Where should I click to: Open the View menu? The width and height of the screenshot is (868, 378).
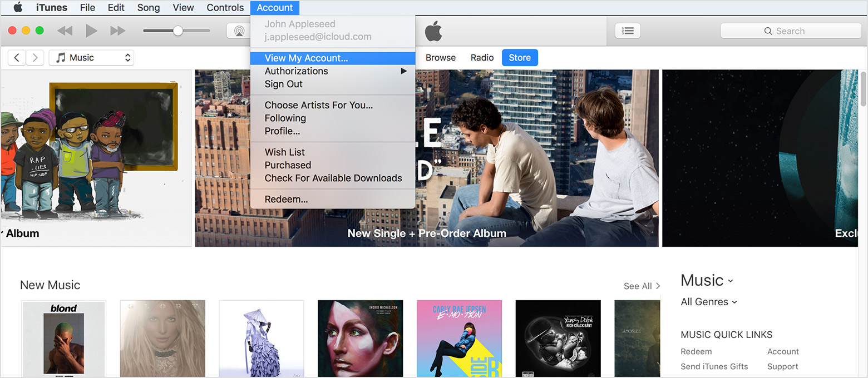pos(183,8)
